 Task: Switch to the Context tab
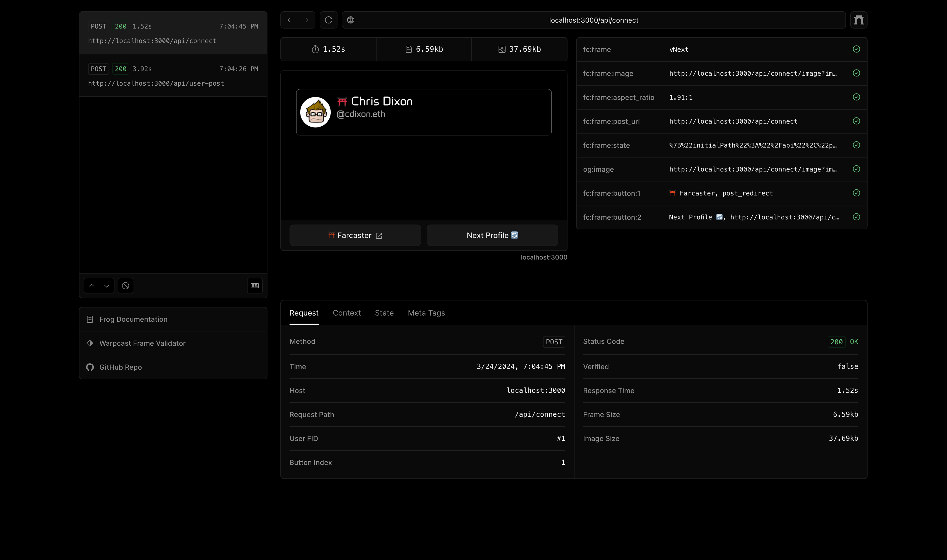pyautogui.click(x=346, y=313)
